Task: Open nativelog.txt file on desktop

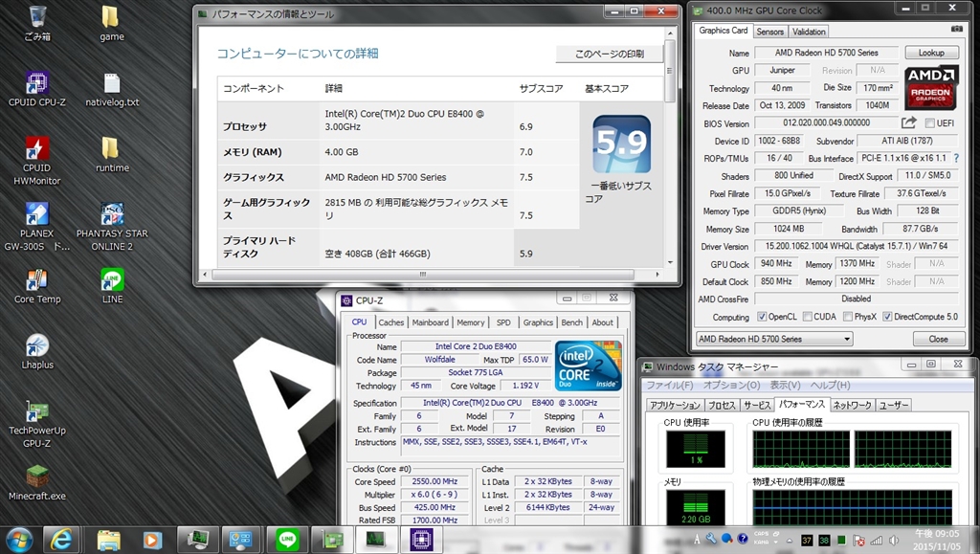Action: [x=112, y=89]
